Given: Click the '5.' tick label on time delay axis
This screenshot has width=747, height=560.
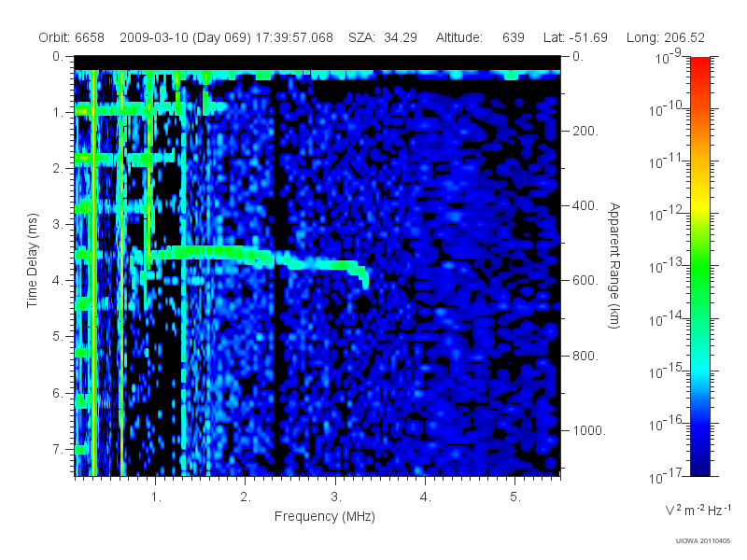Looking at the screenshot, I should 58,337.
